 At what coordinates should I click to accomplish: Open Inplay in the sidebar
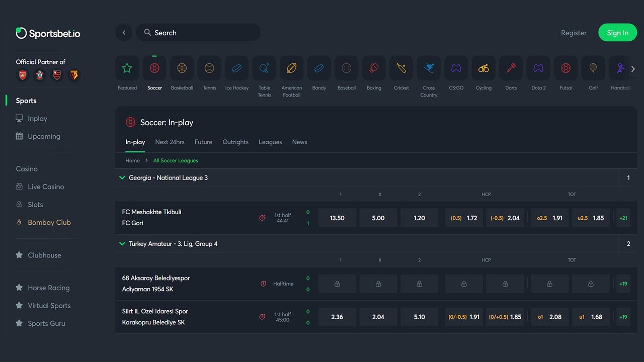31,119
